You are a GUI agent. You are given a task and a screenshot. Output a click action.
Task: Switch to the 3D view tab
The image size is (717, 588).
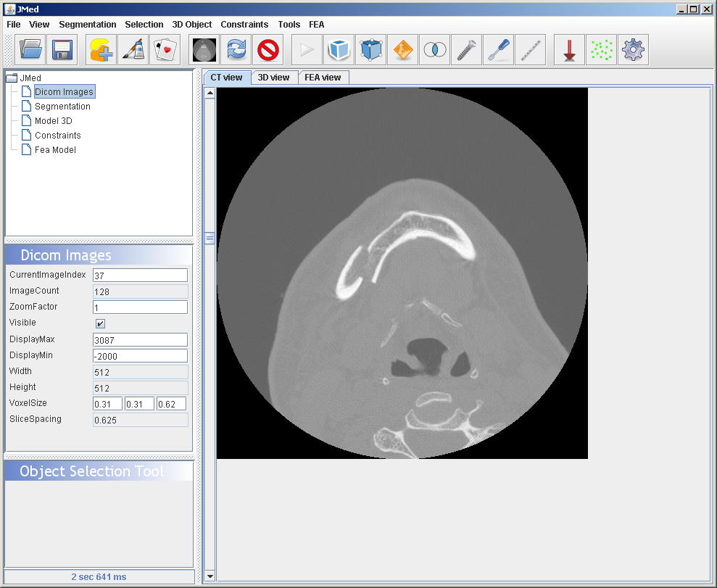[273, 78]
